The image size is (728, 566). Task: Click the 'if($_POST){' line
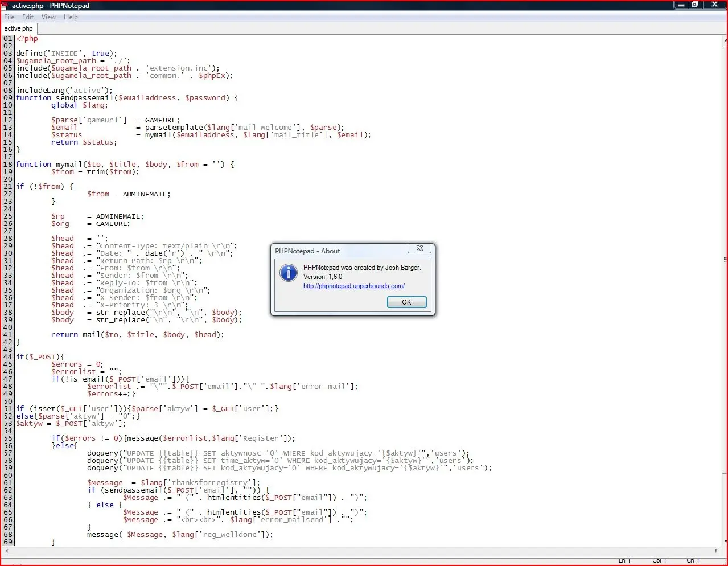point(40,357)
